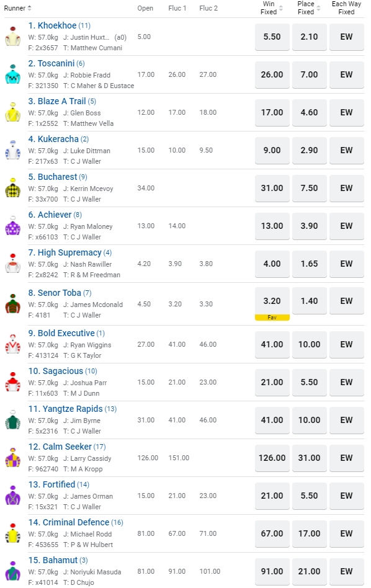Select the Kukeracha place odds 2.90
The width and height of the screenshot is (371, 588).
pos(309,150)
